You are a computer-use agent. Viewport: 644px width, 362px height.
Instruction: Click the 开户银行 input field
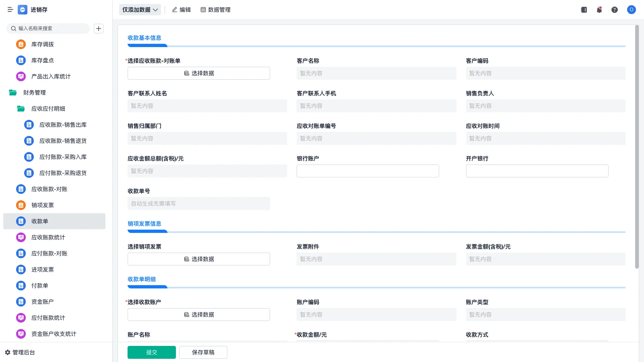click(537, 171)
